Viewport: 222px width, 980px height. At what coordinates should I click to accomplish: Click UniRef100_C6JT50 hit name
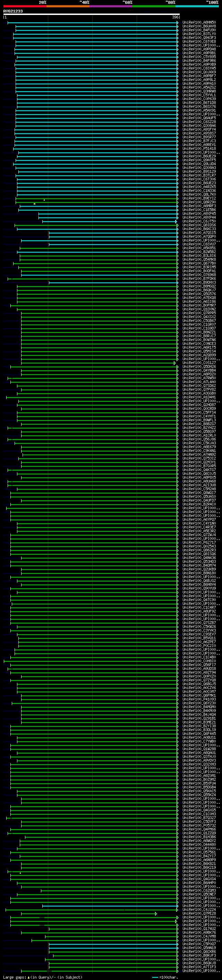pos(199,221)
